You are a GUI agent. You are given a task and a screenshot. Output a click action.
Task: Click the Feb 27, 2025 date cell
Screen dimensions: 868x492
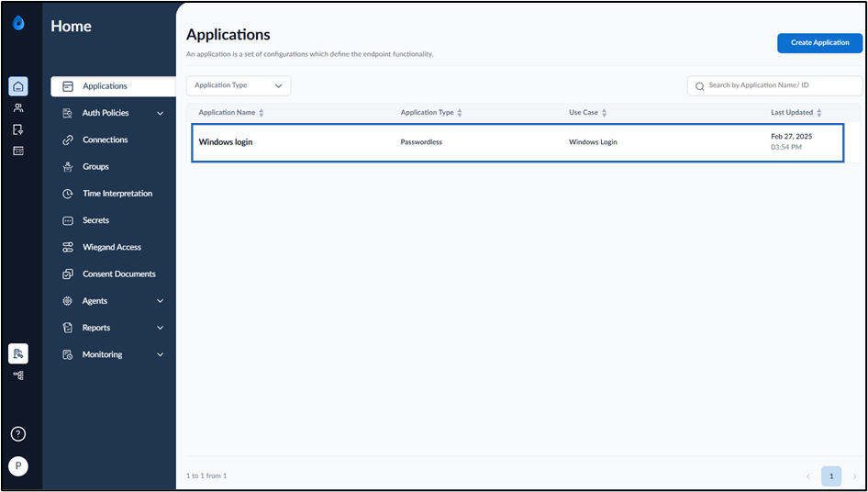(x=792, y=136)
